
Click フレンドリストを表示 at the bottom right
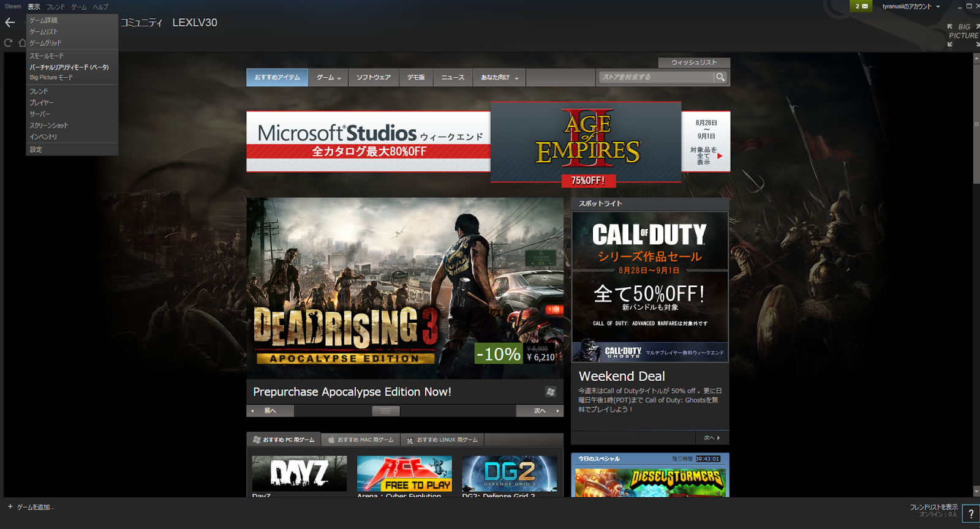click(934, 507)
